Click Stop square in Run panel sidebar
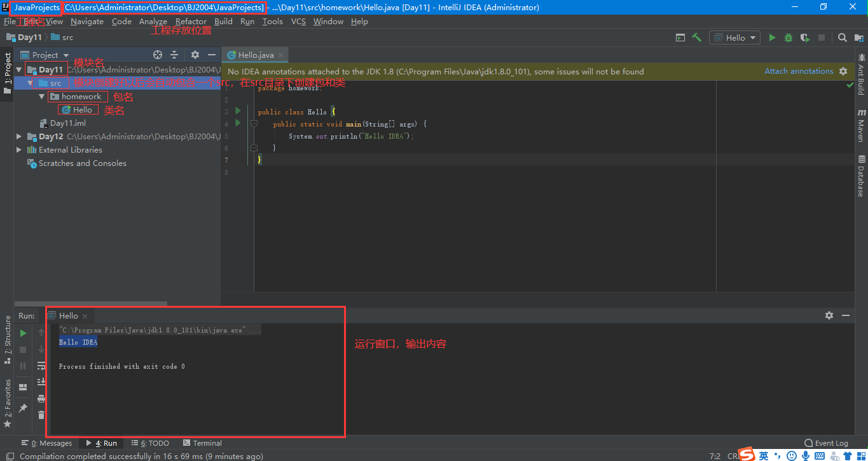 (23, 349)
